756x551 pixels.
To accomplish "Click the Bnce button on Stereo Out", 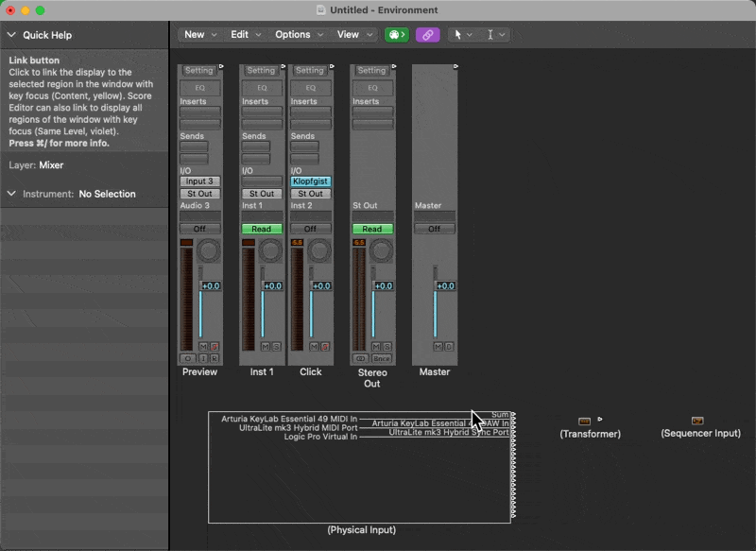I will [382, 359].
